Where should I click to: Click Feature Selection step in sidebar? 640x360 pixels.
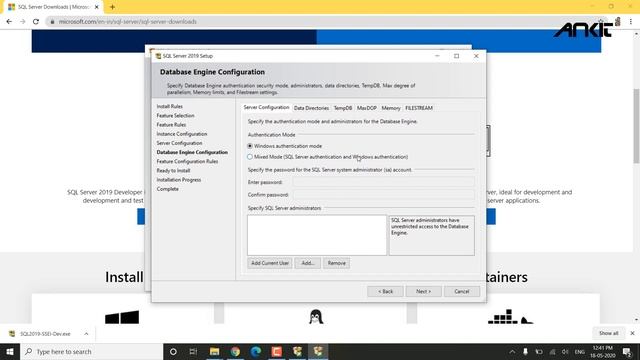click(x=175, y=116)
